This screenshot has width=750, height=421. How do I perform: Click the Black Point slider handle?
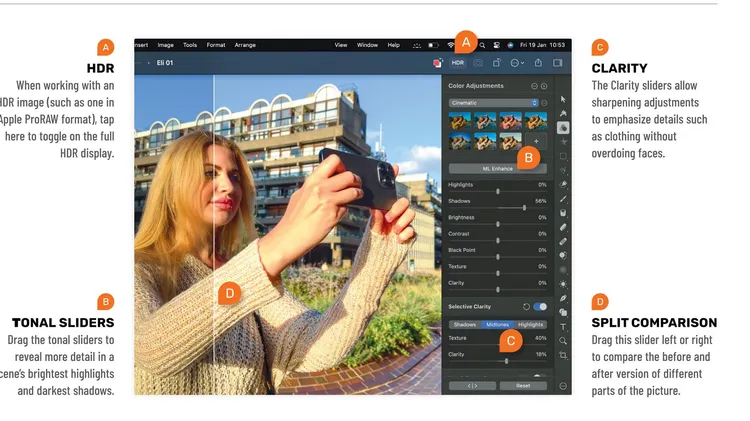498,257
